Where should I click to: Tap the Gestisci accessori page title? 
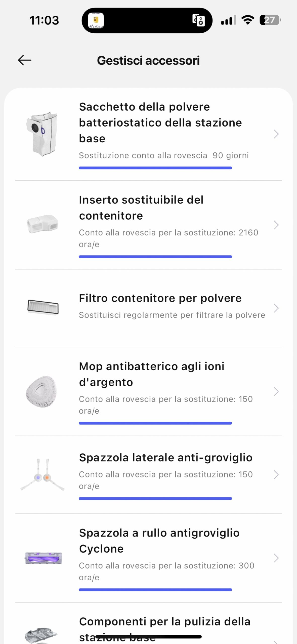point(148,61)
